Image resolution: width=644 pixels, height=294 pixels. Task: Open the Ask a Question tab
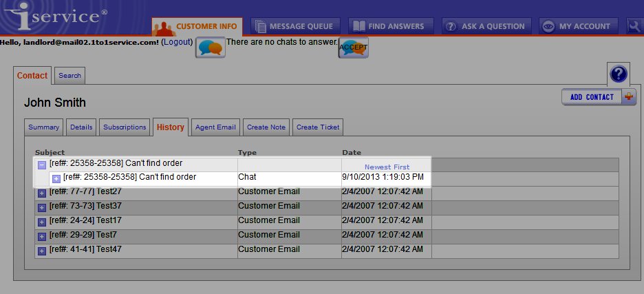click(486, 26)
